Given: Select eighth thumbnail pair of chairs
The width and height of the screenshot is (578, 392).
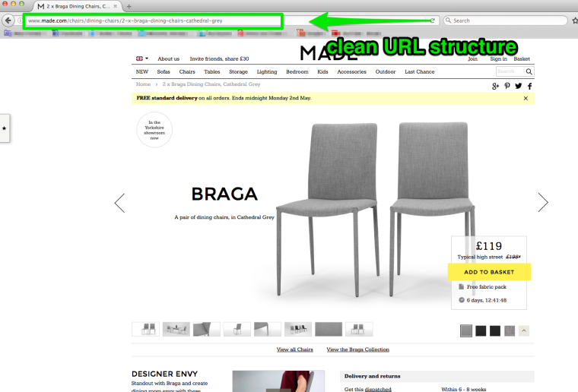Looking at the screenshot, I should (359, 329).
